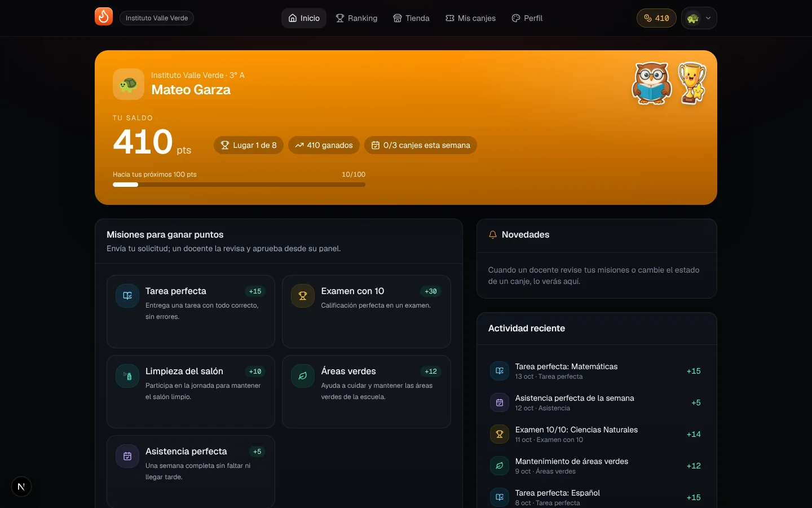Screen dimensions: 812x508
Task: Open the Inicio tab
Action: (304, 18)
